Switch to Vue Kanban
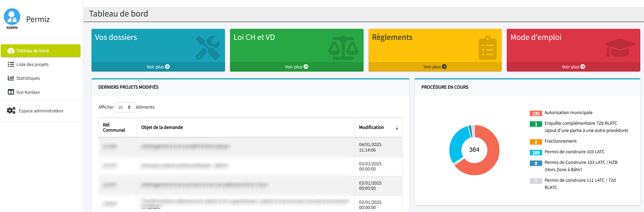Viewport: 644px width, 212px height. [x=40, y=92]
